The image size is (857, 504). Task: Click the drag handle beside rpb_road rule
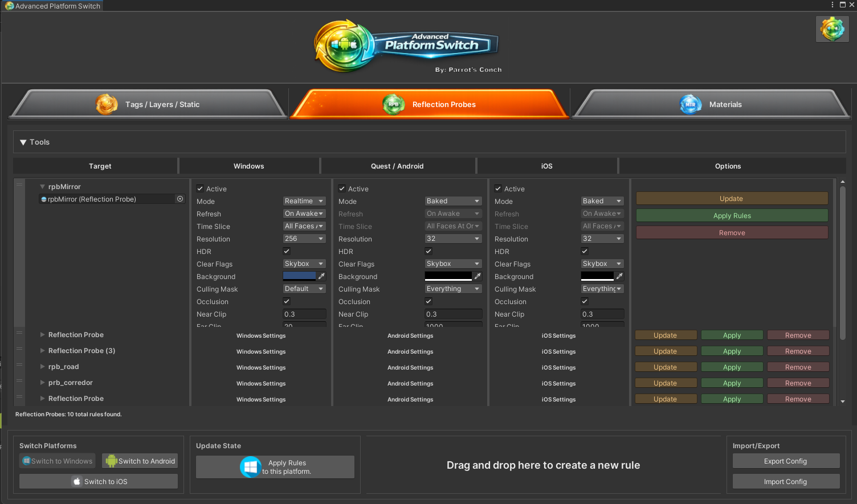coord(19,365)
